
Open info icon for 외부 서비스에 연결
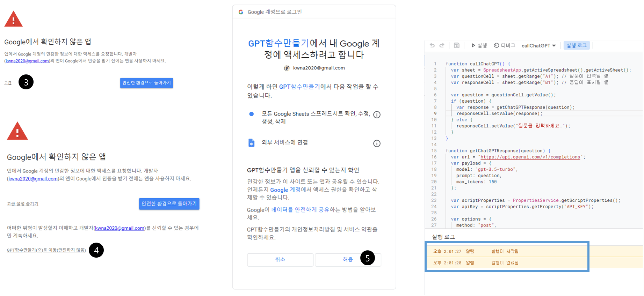(377, 143)
